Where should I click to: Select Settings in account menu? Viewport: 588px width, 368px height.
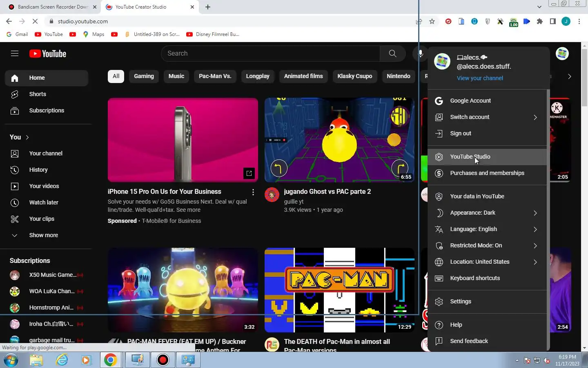tap(487, 301)
